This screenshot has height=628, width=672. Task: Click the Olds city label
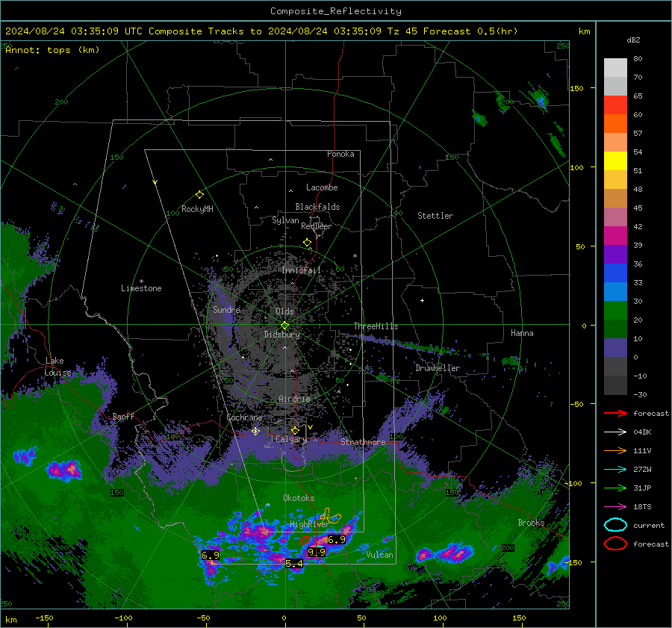pyautogui.click(x=284, y=311)
